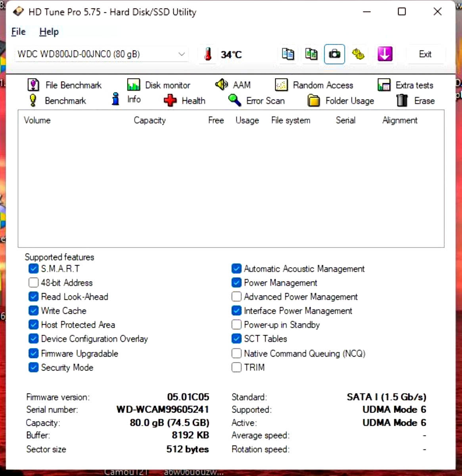Open the Help menu

coord(49,32)
